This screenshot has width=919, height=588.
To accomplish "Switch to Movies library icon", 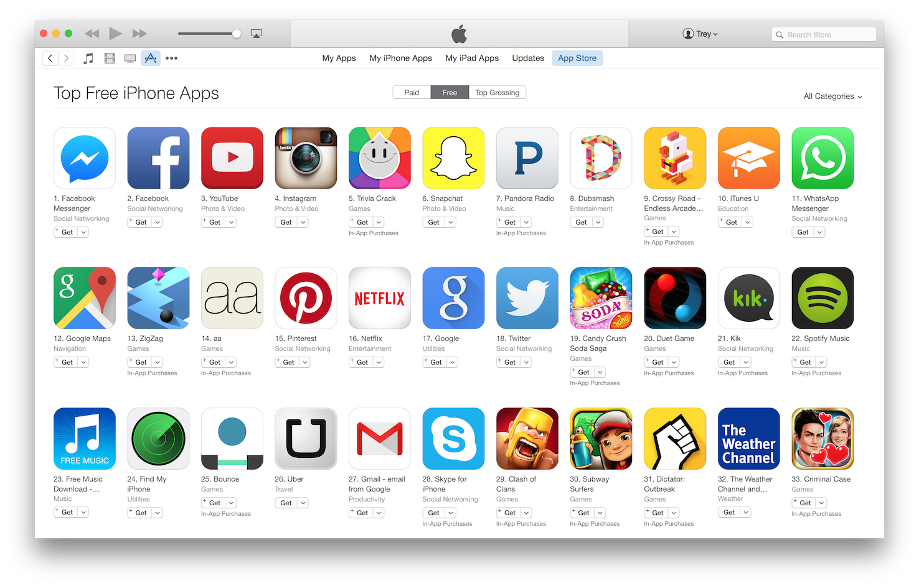I will (110, 58).
